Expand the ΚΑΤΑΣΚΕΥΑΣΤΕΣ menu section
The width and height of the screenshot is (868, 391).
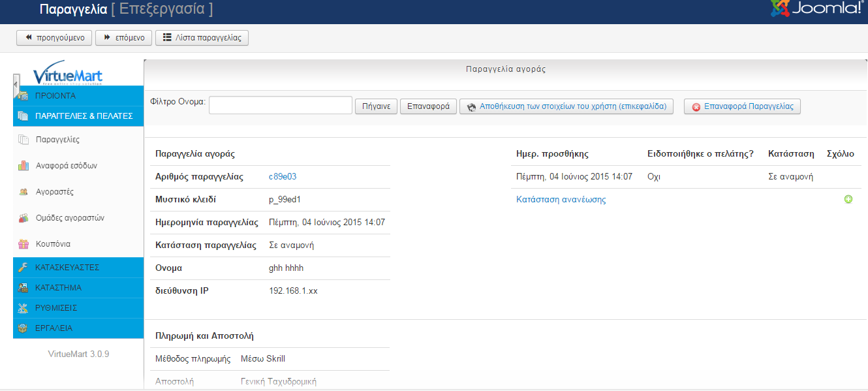78,268
